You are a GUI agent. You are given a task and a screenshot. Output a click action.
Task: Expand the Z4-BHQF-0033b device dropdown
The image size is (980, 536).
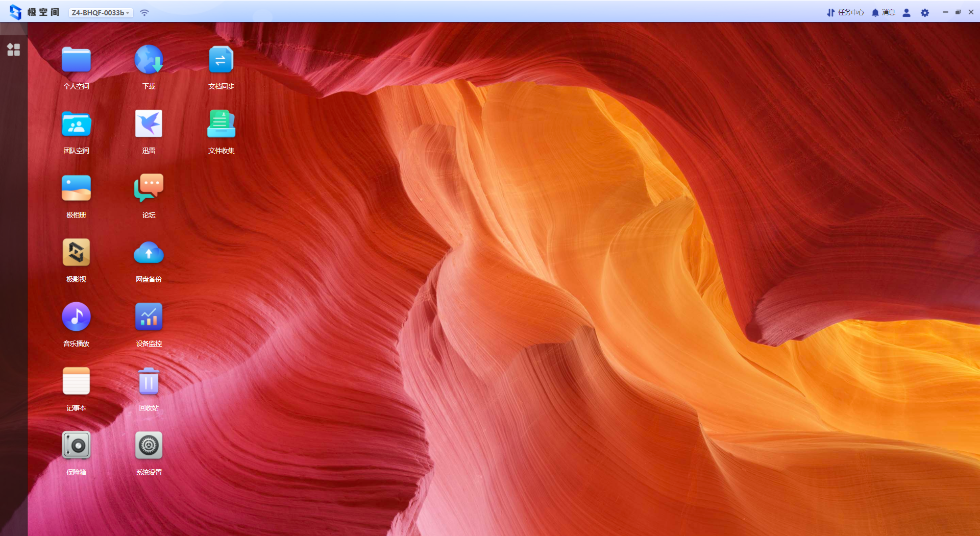pos(101,13)
